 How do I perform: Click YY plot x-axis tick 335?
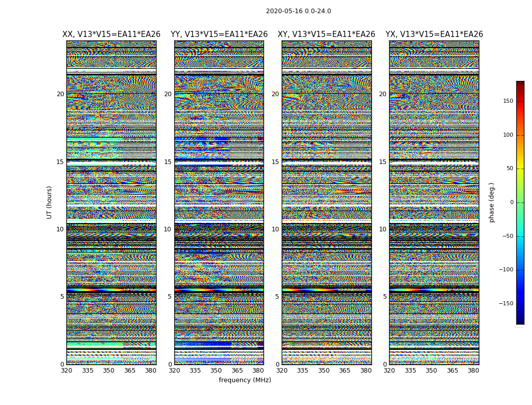point(195,371)
